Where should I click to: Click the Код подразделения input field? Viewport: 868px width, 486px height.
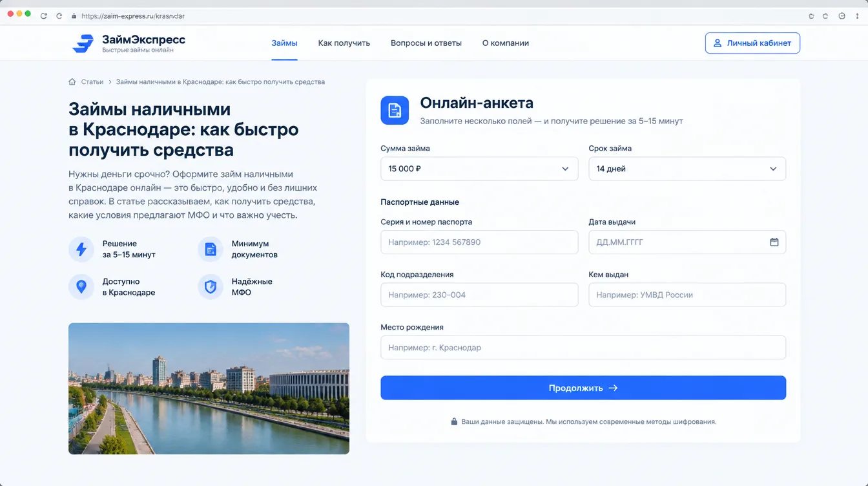point(479,295)
